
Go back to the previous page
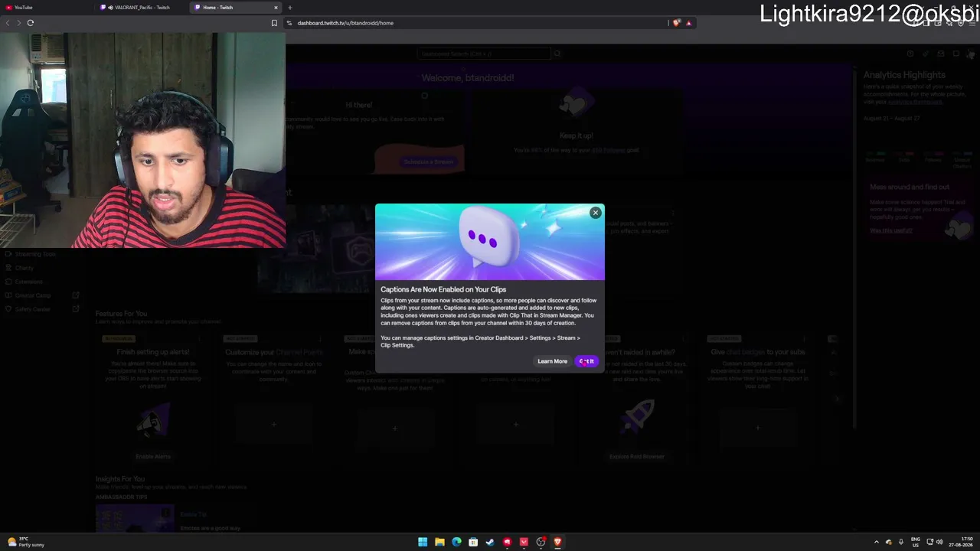[x=8, y=23]
